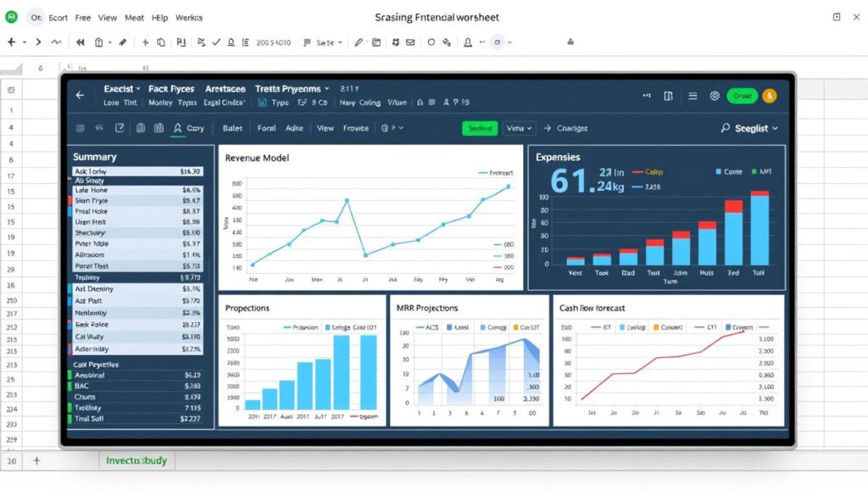The image size is (868, 496).
Task: Open the Trets Pryenms dropdown in the header
Action: (292, 88)
